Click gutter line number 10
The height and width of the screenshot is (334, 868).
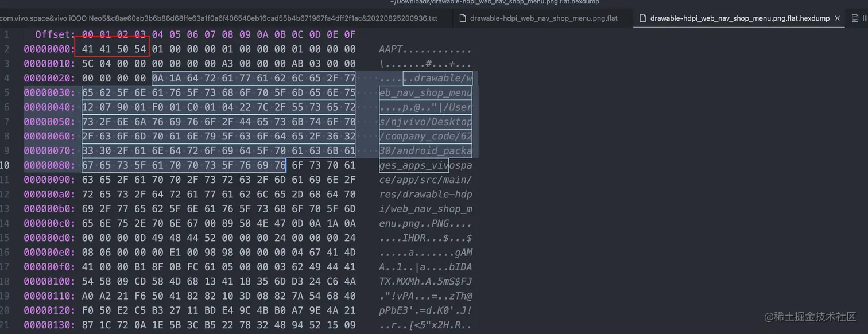(x=5, y=165)
